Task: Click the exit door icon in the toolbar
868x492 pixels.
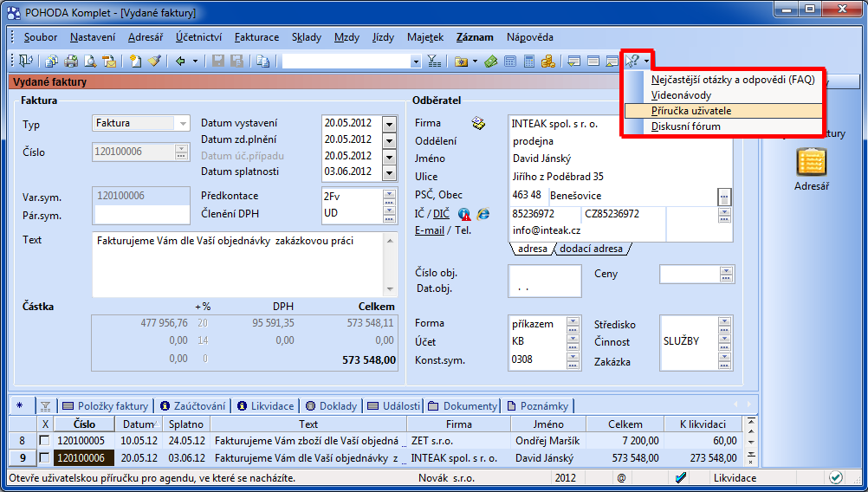Action: point(26,61)
